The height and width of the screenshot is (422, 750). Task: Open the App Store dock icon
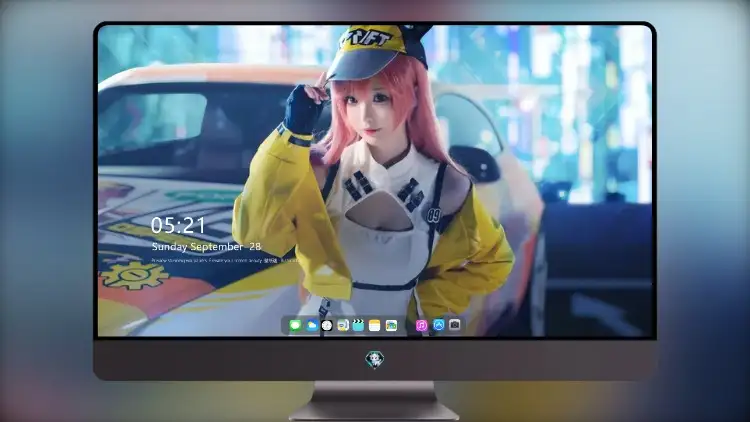(439, 325)
